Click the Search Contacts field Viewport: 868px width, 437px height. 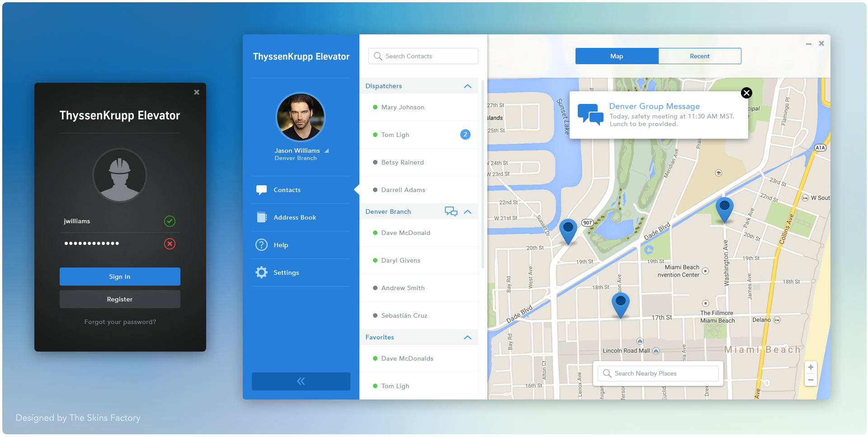(x=423, y=56)
